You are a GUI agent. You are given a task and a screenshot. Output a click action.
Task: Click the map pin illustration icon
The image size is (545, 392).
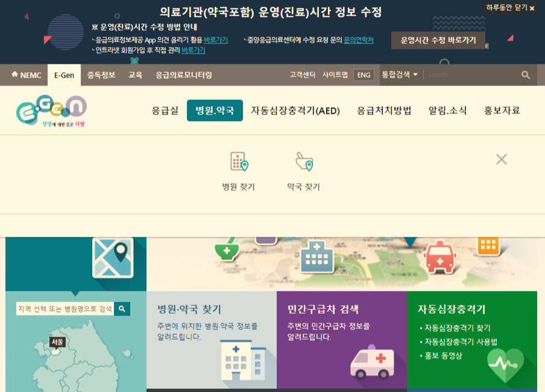(113, 257)
